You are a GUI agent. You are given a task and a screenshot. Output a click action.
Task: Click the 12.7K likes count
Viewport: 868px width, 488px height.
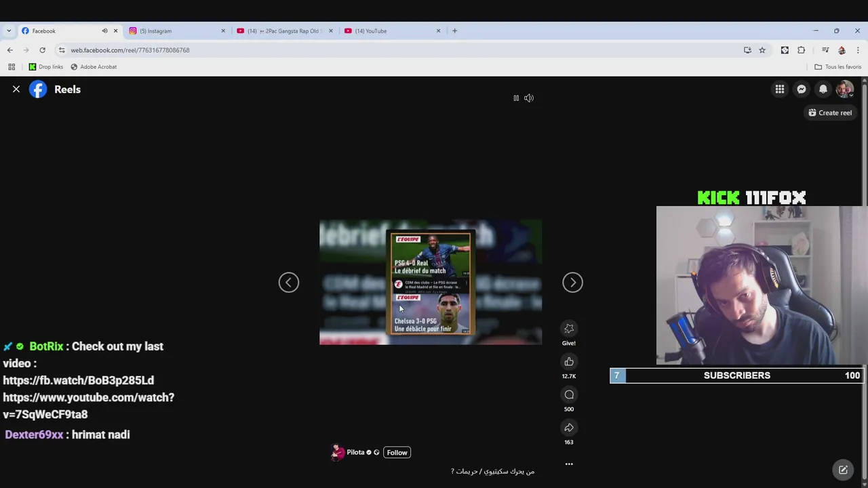tap(569, 376)
